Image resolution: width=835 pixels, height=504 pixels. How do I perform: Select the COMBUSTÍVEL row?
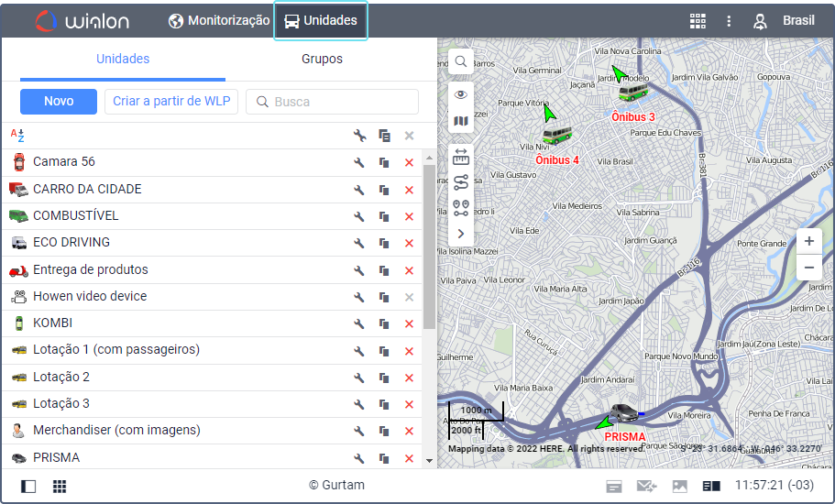click(x=212, y=216)
